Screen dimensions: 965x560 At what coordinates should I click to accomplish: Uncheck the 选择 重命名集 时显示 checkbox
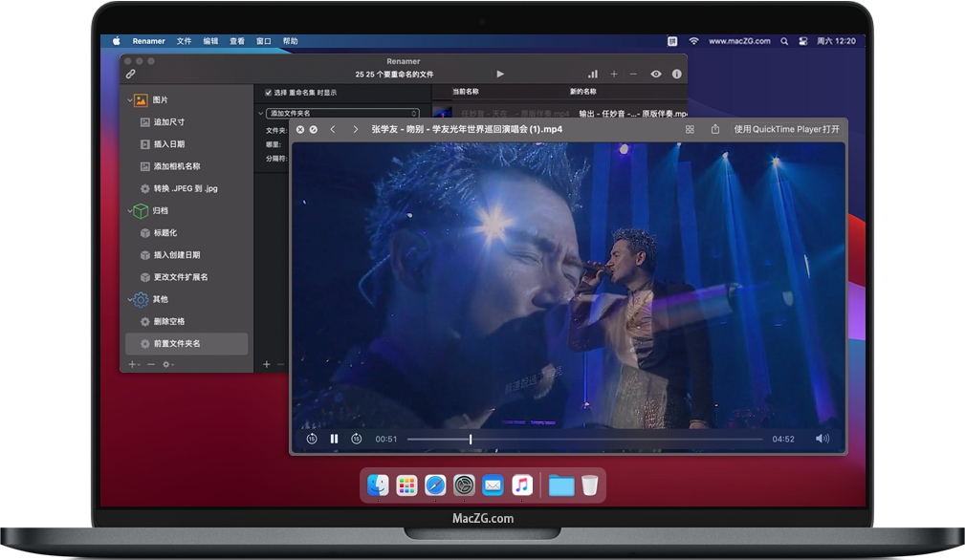pyautogui.click(x=269, y=93)
